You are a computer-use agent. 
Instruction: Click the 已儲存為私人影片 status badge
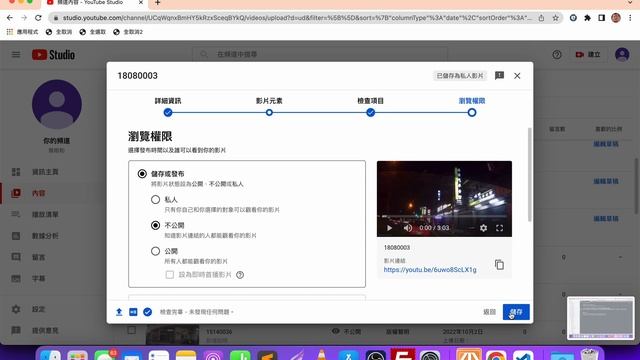460,76
